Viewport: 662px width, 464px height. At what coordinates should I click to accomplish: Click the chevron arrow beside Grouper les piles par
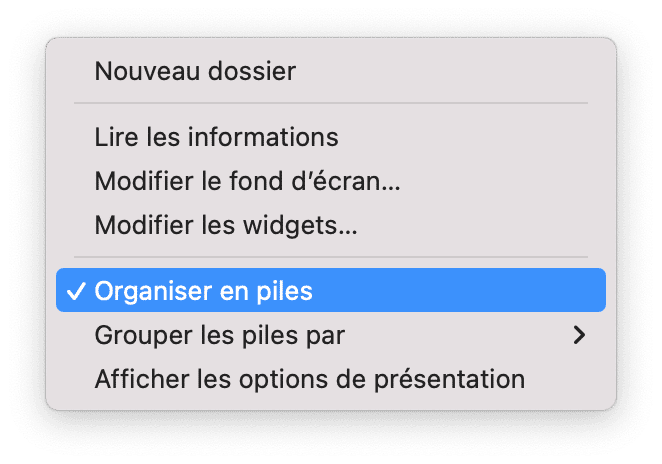(578, 336)
